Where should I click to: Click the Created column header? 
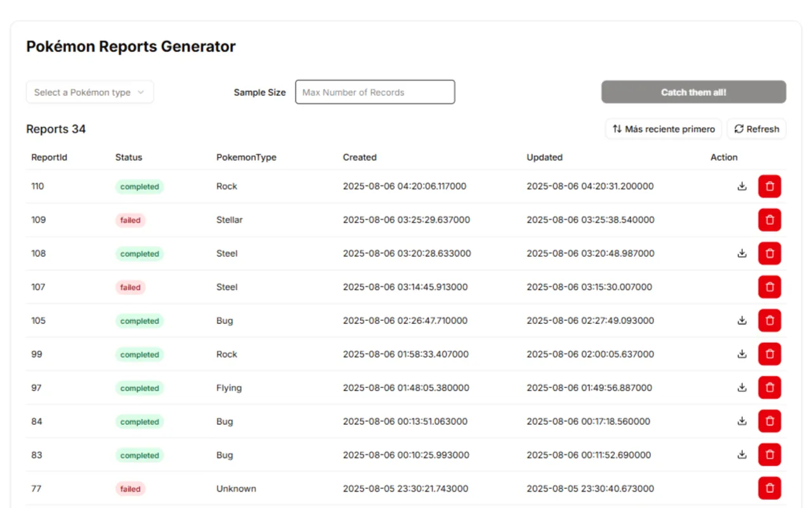pyautogui.click(x=360, y=157)
